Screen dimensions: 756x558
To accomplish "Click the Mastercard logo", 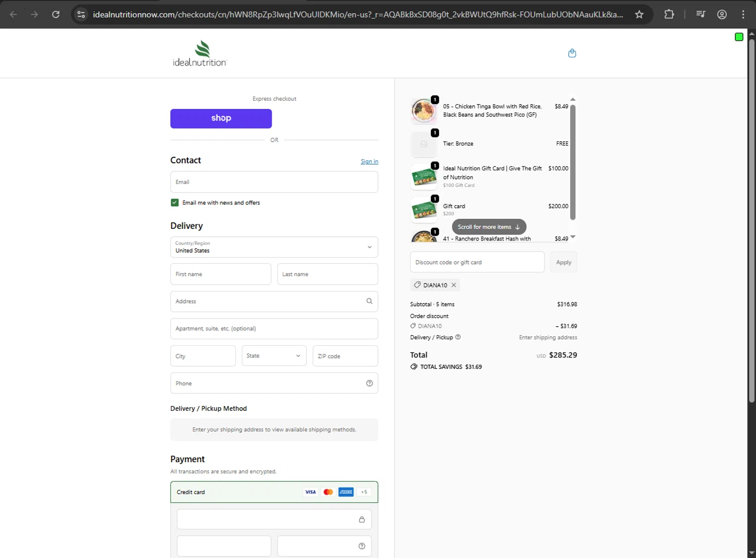I will pos(328,492).
